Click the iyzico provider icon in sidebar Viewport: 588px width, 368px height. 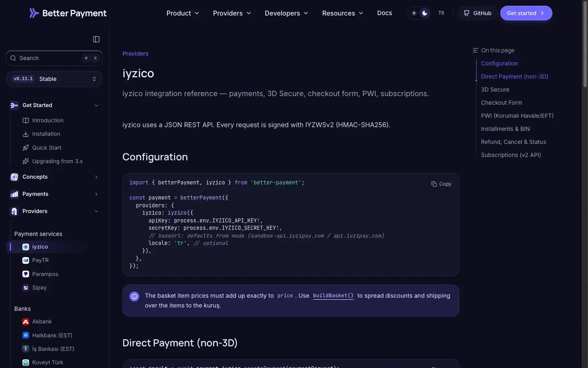tap(26, 247)
